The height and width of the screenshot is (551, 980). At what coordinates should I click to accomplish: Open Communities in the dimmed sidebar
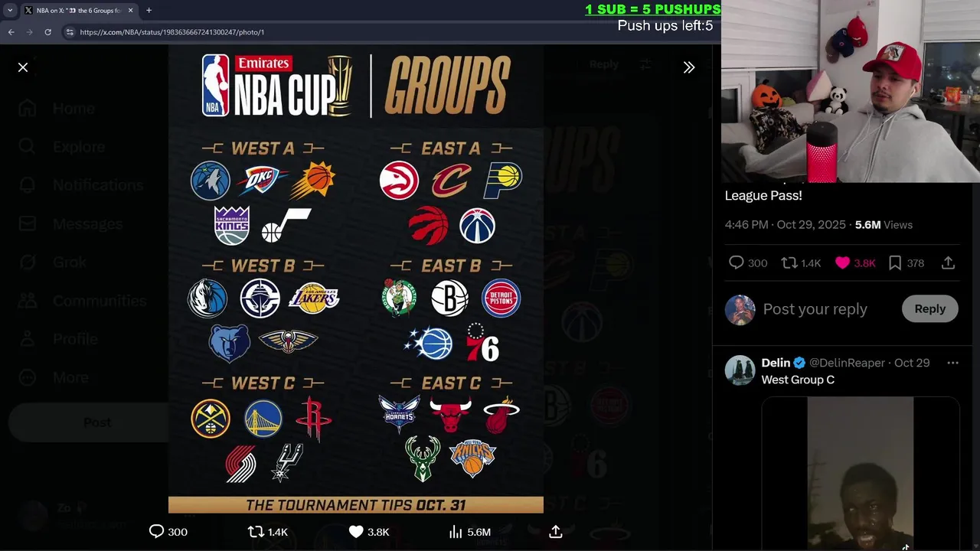click(82, 301)
